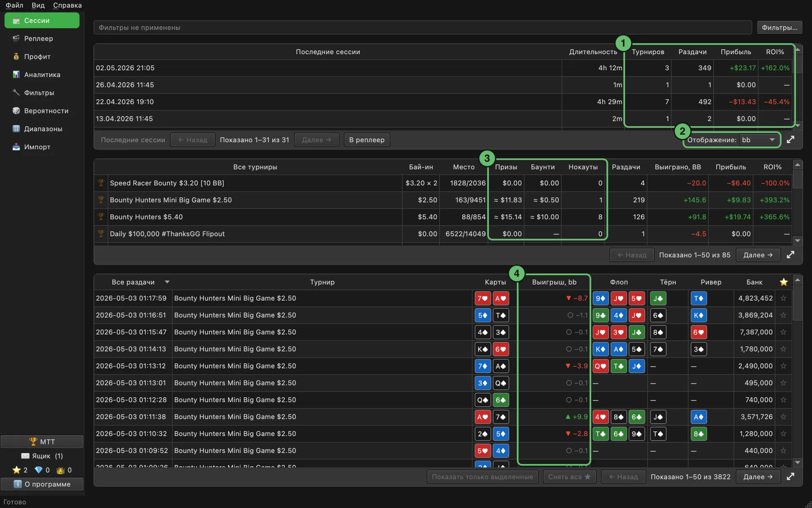Star the hand played at 01:10:32

point(783,434)
